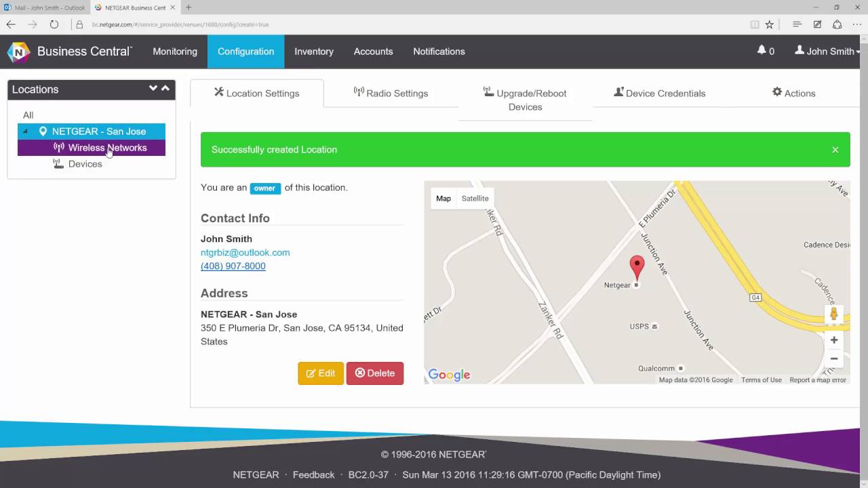The width and height of the screenshot is (868, 488).
Task: Open the Configuration menu
Action: (x=245, y=52)
